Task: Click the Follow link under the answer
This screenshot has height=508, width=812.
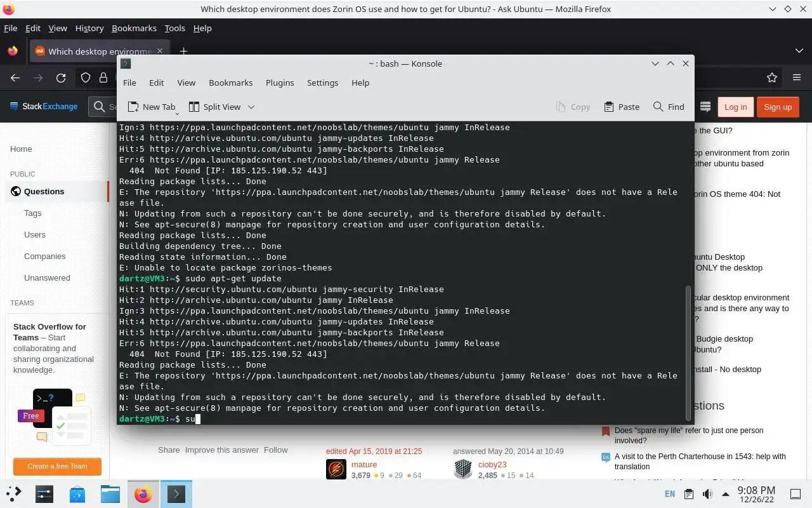Action: pos(276,450)
